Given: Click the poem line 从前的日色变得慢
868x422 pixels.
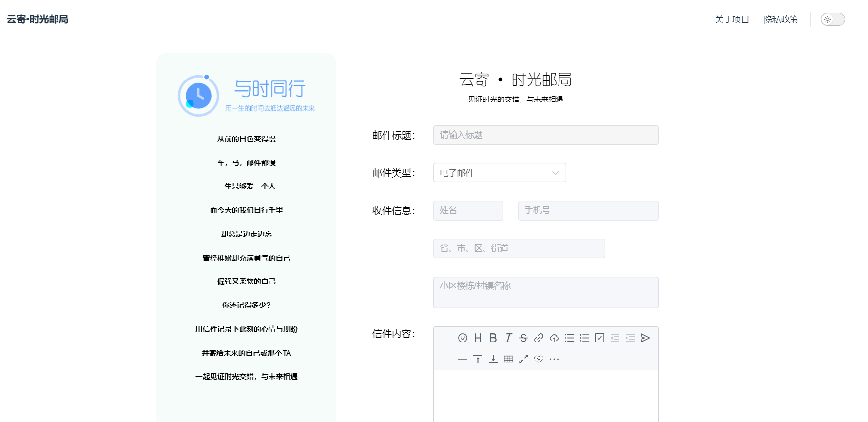Looking at the screenshot, I should [247, 139].
